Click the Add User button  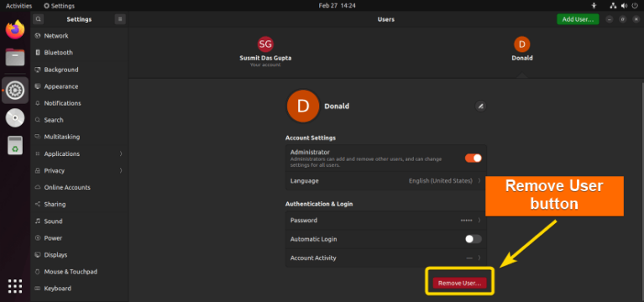(x=578, y=19)
